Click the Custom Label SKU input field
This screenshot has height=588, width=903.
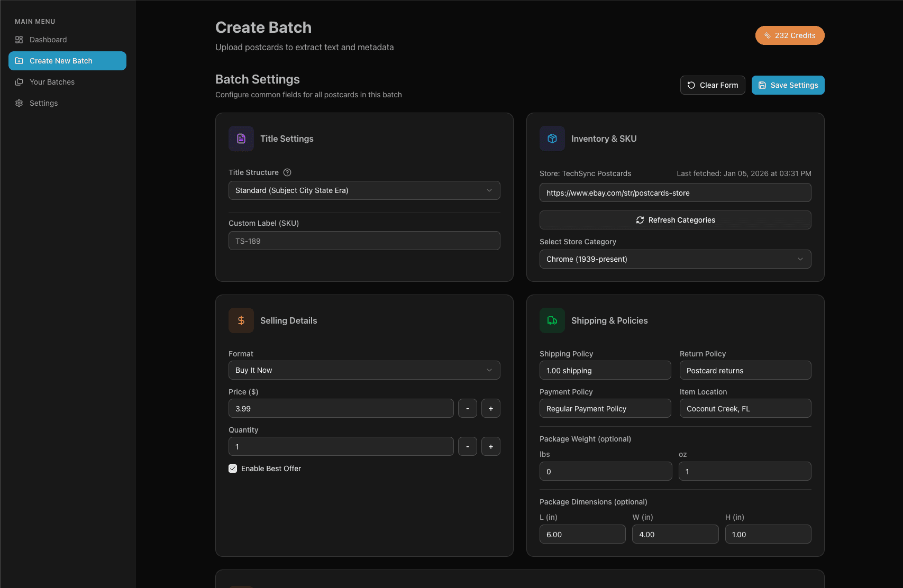coord(364,241)
